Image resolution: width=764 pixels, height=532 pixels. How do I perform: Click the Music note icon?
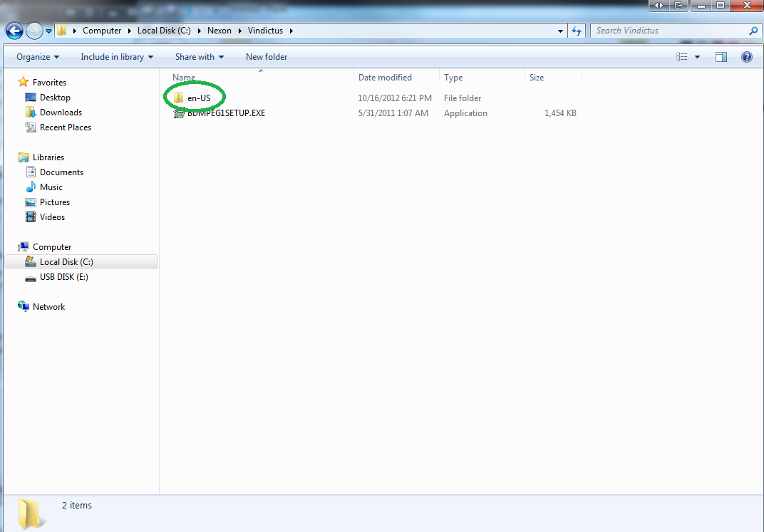[31, 187]
